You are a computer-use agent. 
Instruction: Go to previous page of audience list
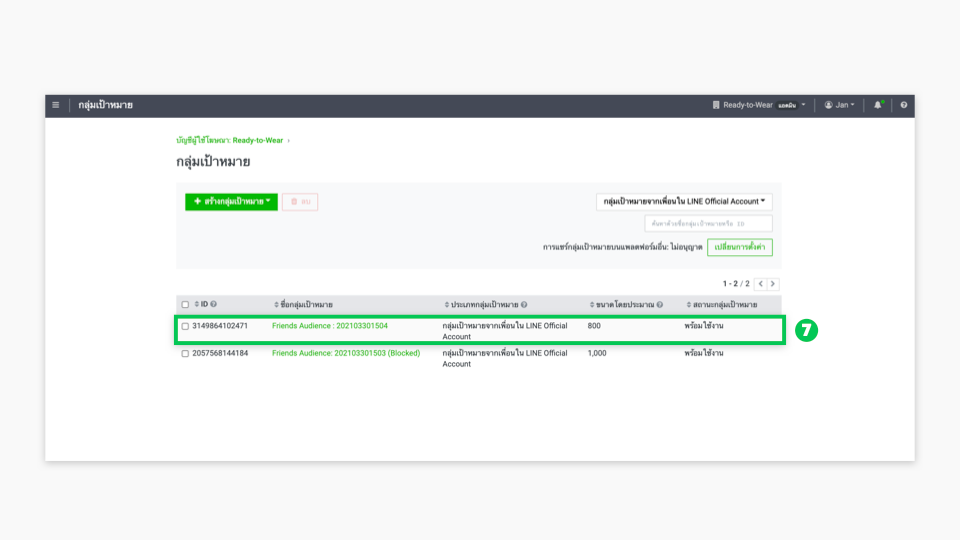tap(760, 284)
